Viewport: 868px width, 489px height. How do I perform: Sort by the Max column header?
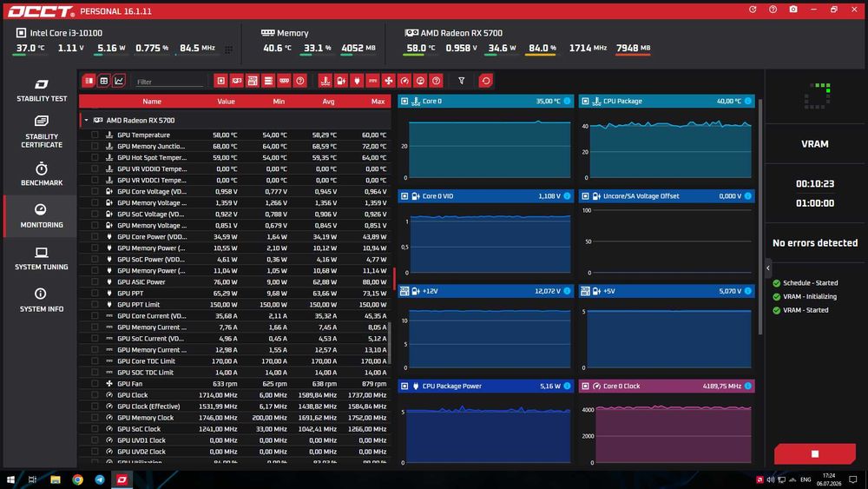tap(378, 102)
